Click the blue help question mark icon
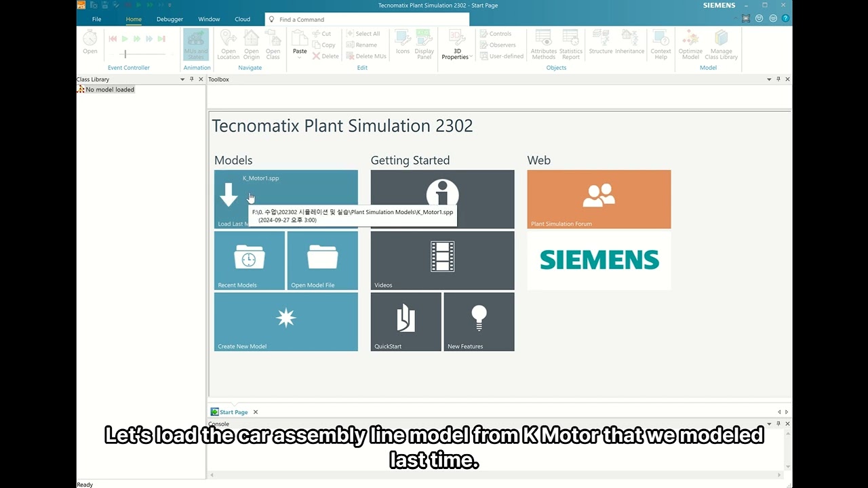 (x=785, y=18)
